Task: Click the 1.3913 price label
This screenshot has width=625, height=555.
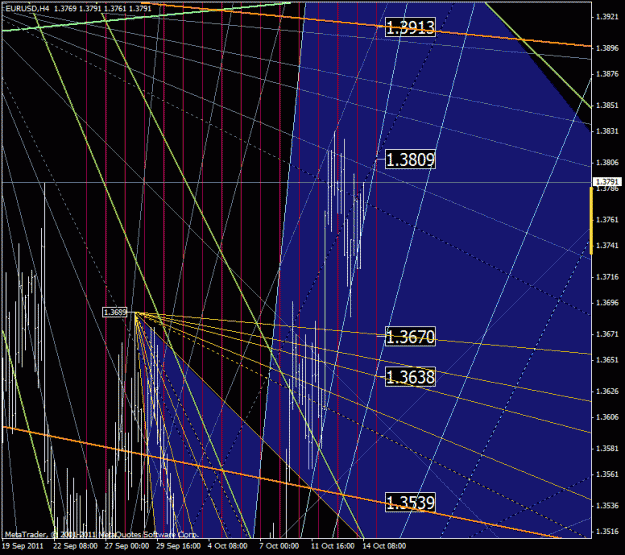Action: 410,27
